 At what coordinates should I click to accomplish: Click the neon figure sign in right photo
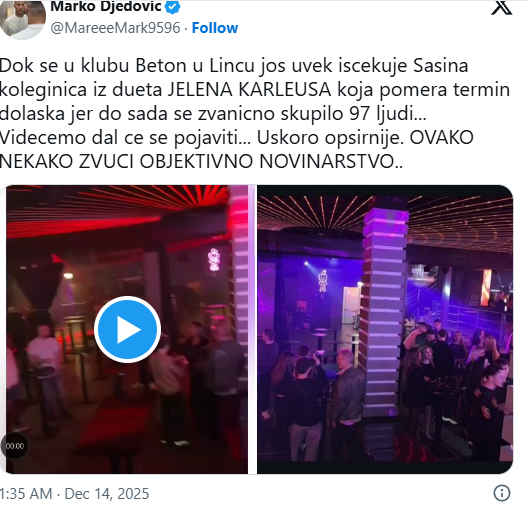coord(323,281)
